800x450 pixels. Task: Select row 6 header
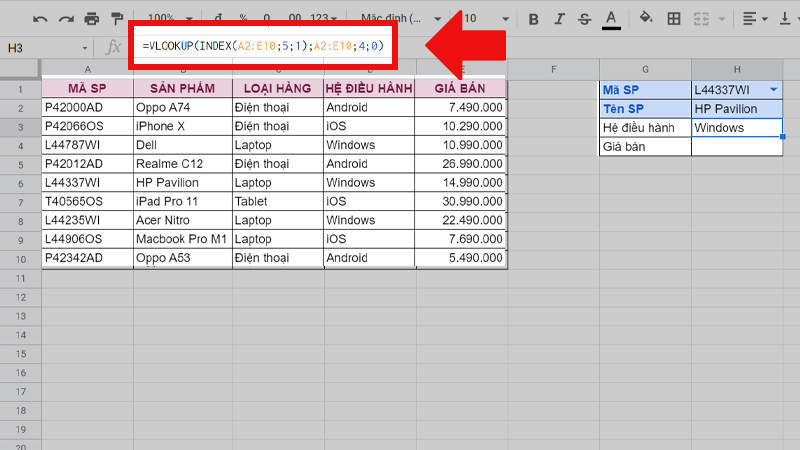tap(20, 183)
